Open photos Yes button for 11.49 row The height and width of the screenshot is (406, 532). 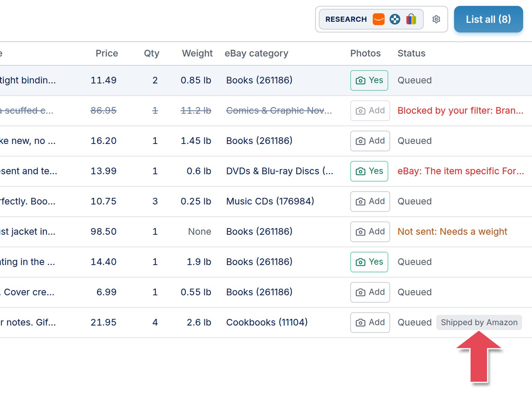(369, 81)
